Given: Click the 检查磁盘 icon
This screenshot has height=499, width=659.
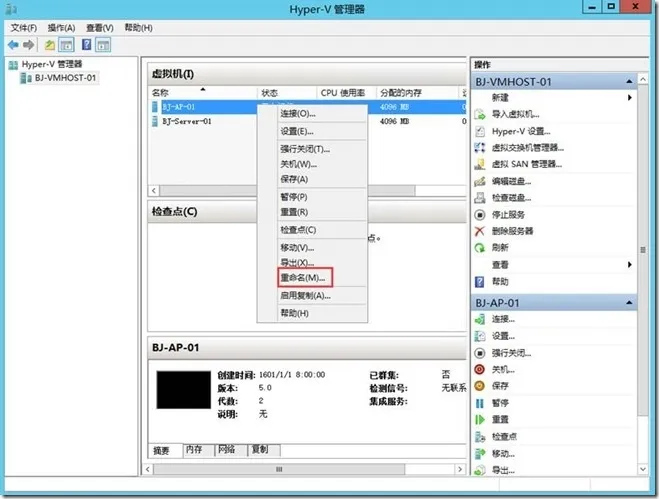Looking at the screenshot, I should pos(480,198).
